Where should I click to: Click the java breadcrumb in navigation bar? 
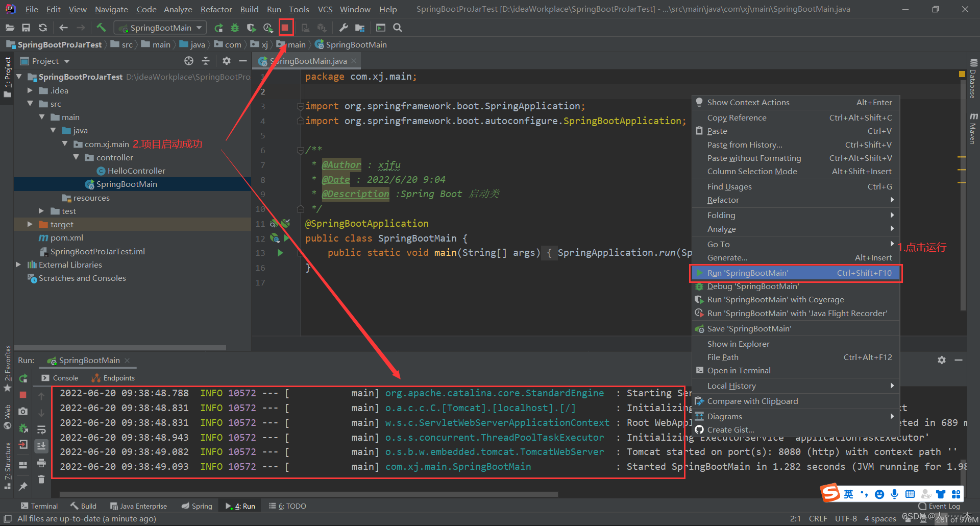click(x=192, y=44)
